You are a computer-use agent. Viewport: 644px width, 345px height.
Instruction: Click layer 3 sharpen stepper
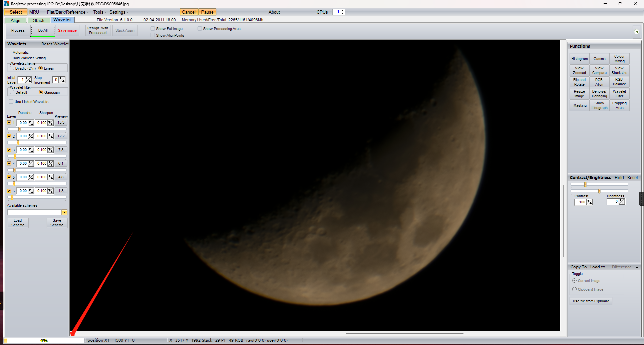tap(50, 150)
